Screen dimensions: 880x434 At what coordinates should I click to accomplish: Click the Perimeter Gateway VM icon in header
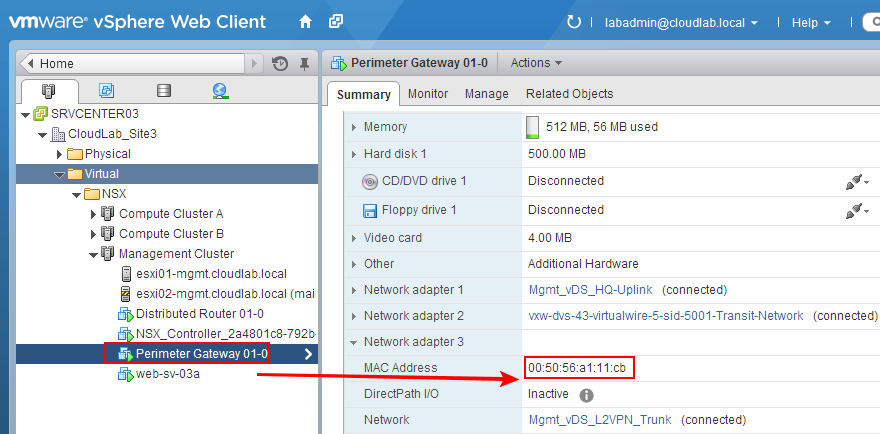pos(339,63)
